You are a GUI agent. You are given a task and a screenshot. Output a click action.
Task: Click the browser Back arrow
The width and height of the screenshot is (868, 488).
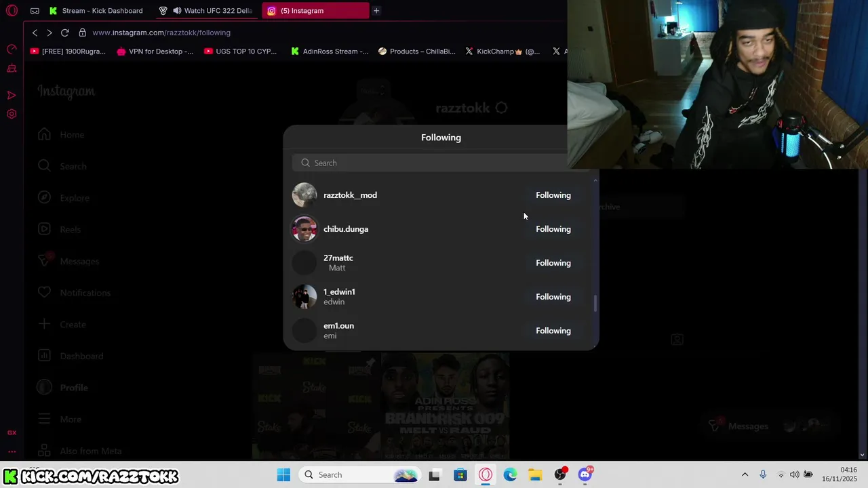click(35, 33)
